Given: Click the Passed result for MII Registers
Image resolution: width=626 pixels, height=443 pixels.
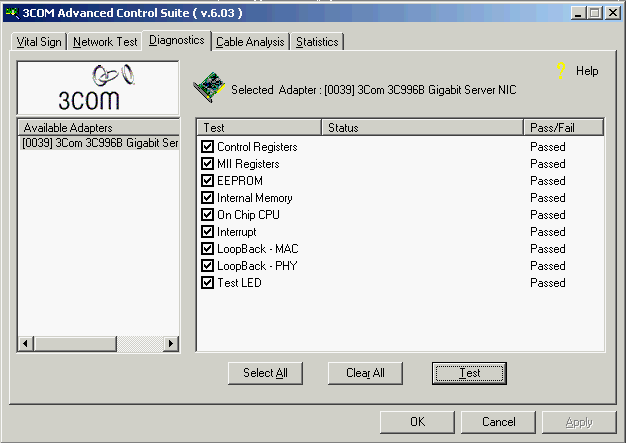Looking at the screenshot, I should (x=547, y=164).
